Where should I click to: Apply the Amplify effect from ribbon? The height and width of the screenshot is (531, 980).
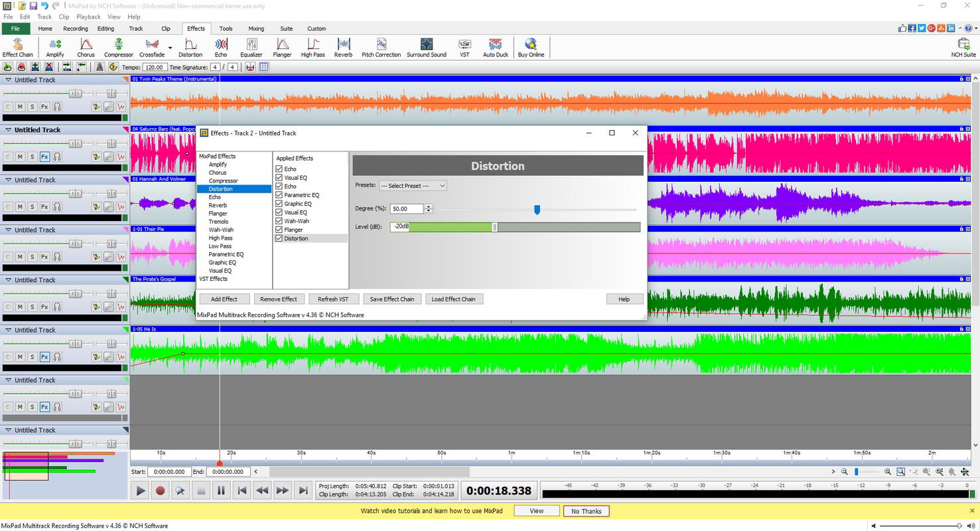coord(54,47)
